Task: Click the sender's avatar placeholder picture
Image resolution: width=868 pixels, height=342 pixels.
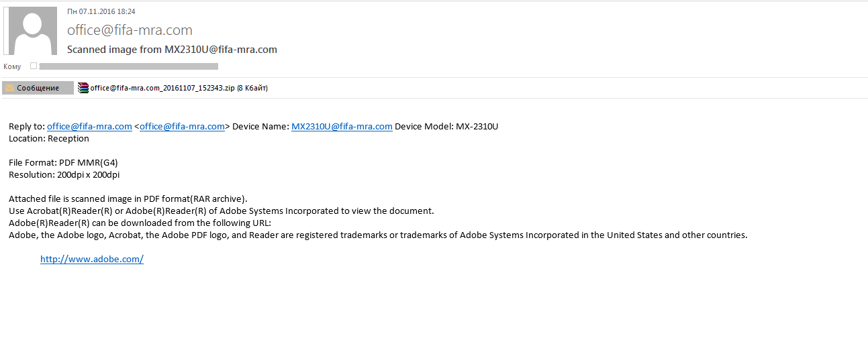Action: [x=30, y=31]
